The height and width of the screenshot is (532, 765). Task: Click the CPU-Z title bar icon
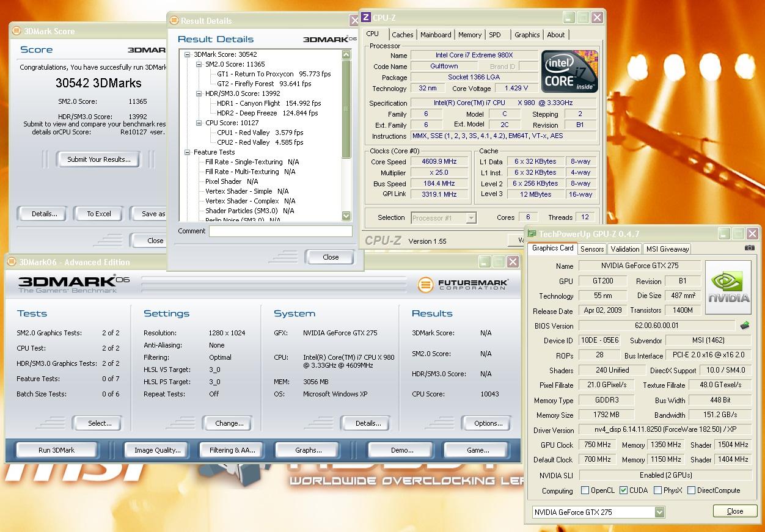(365, 18)
